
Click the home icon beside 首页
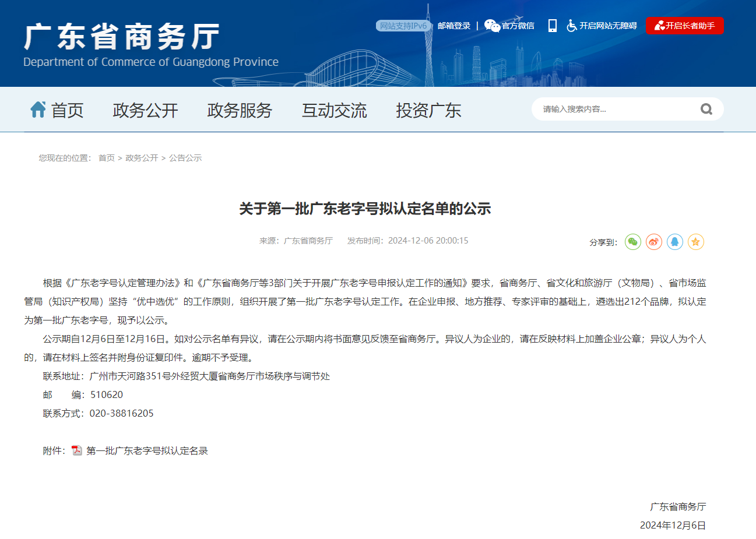(x=38, y=110)
